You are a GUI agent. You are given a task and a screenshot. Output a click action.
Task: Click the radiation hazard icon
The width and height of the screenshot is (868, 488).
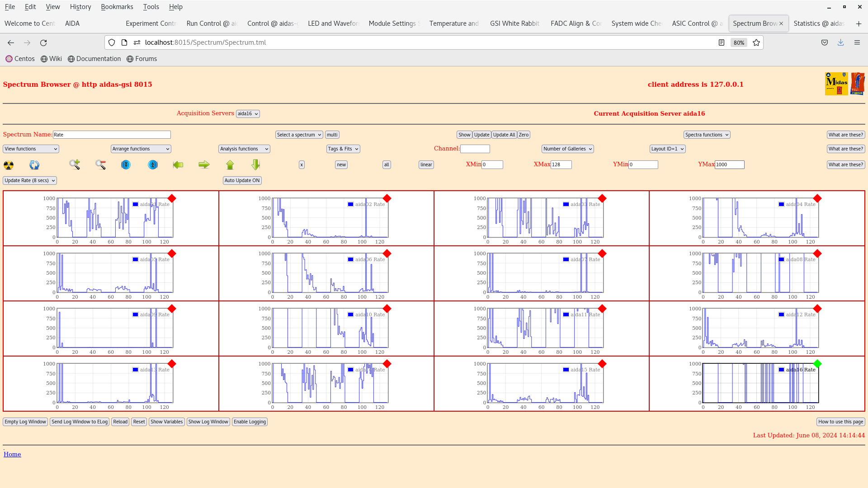coord(9,165)
